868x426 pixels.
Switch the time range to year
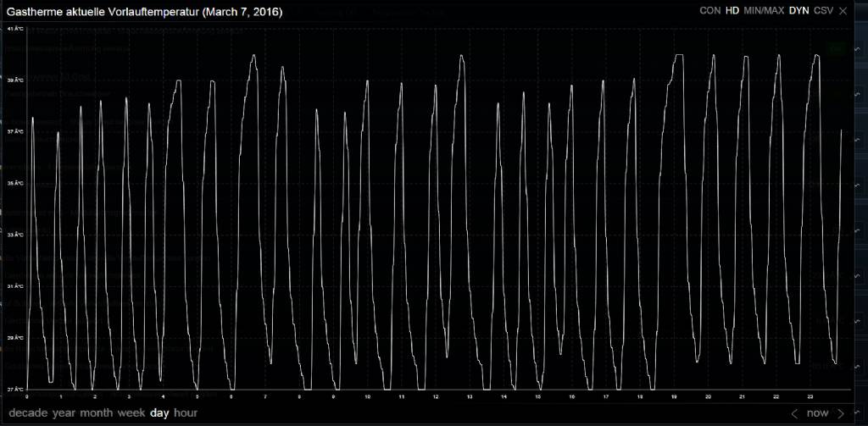(64, 413)
